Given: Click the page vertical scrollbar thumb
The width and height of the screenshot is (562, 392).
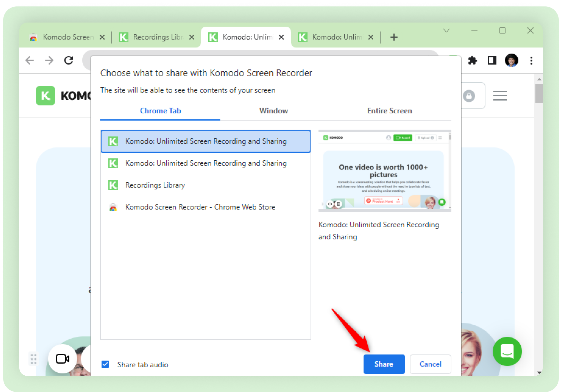Looking at the screenshot, I should (x=539, y=93).
